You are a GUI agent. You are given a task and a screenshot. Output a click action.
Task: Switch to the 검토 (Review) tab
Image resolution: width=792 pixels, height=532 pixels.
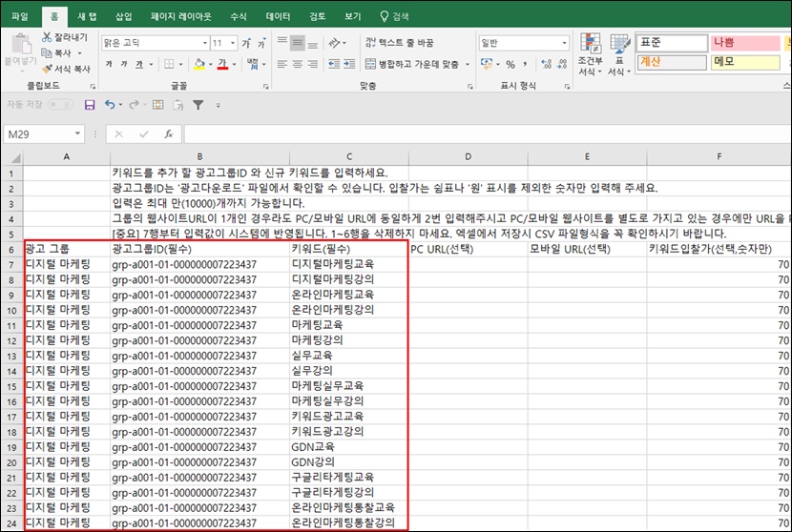(x=317, y=16)
